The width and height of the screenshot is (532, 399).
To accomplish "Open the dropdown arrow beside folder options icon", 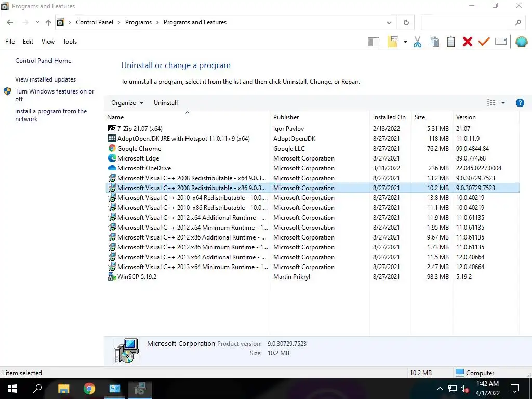I will (x=405, y=42).
